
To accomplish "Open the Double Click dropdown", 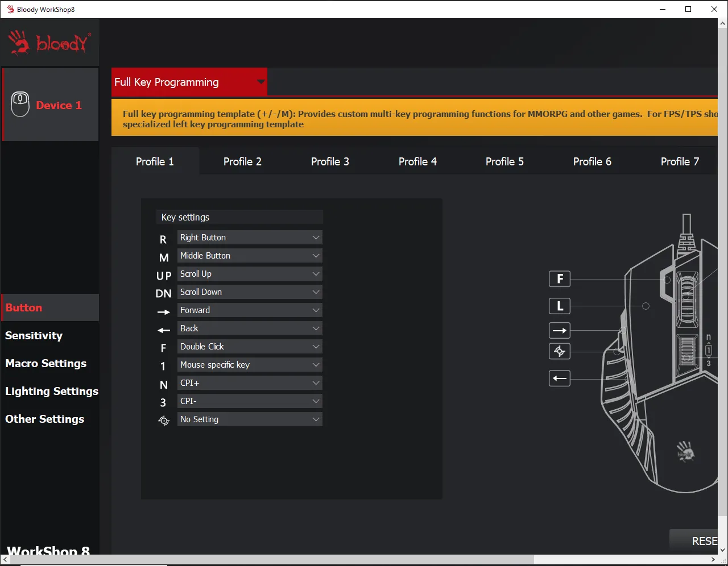I will click(x=250, y=347).
